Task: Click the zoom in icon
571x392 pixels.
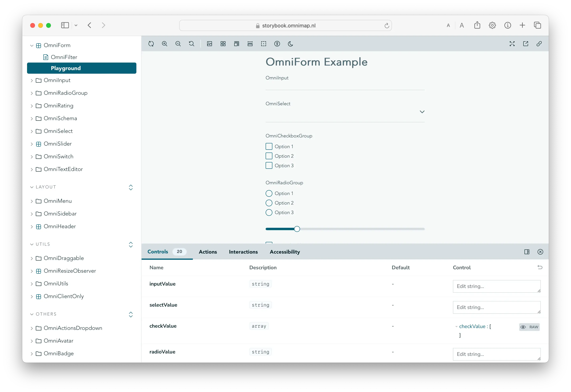Action: 165,44
